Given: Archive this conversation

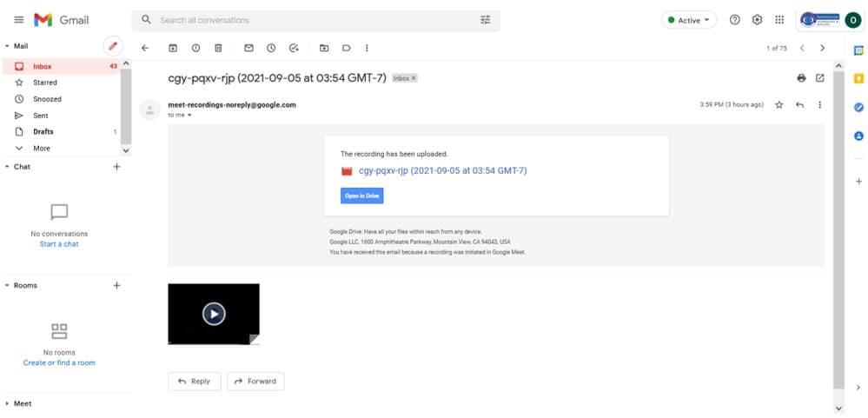Looking at the screenshot, I should (173, 48).
